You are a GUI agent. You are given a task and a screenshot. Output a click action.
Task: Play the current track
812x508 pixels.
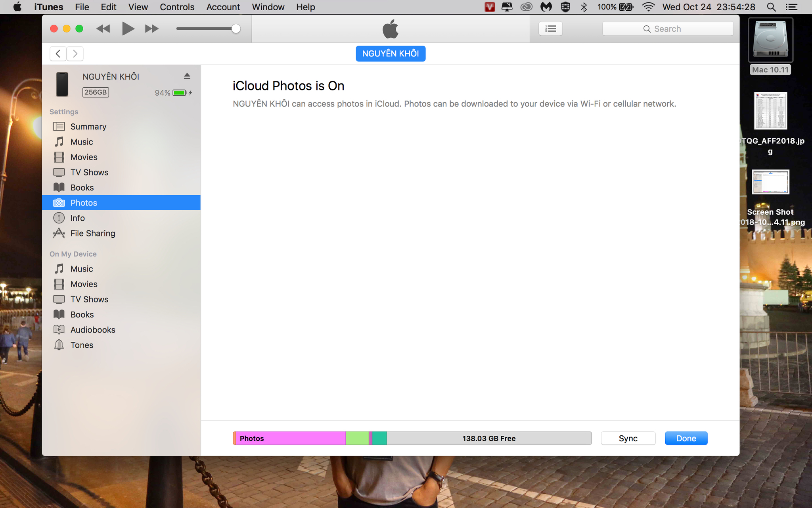[x=128, y=29]
